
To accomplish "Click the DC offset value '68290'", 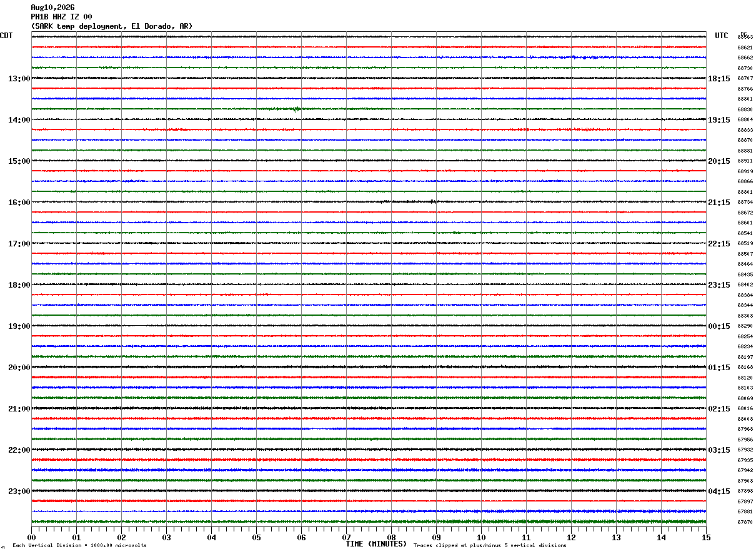I will coord(745,326).
